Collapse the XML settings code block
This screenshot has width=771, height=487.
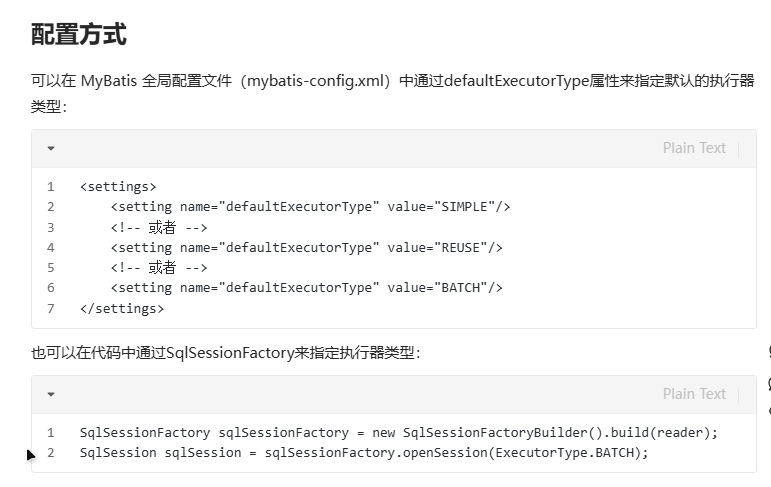[51, 148]
